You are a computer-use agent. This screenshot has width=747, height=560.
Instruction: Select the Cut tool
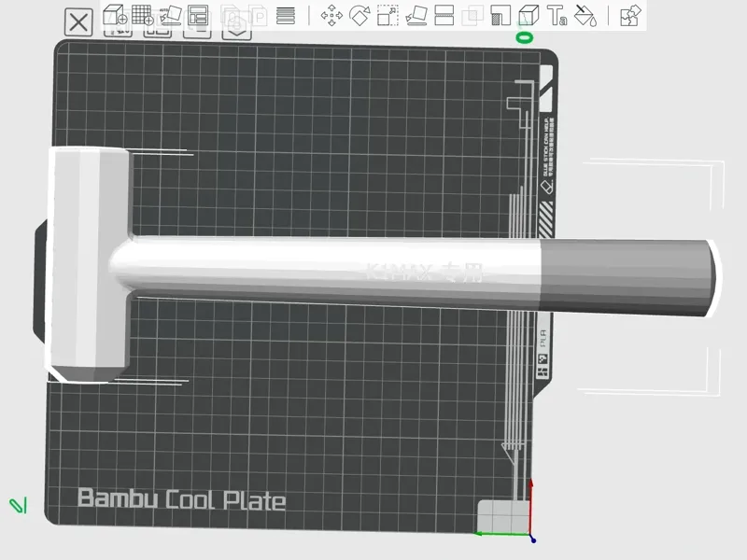click(444, 15)
